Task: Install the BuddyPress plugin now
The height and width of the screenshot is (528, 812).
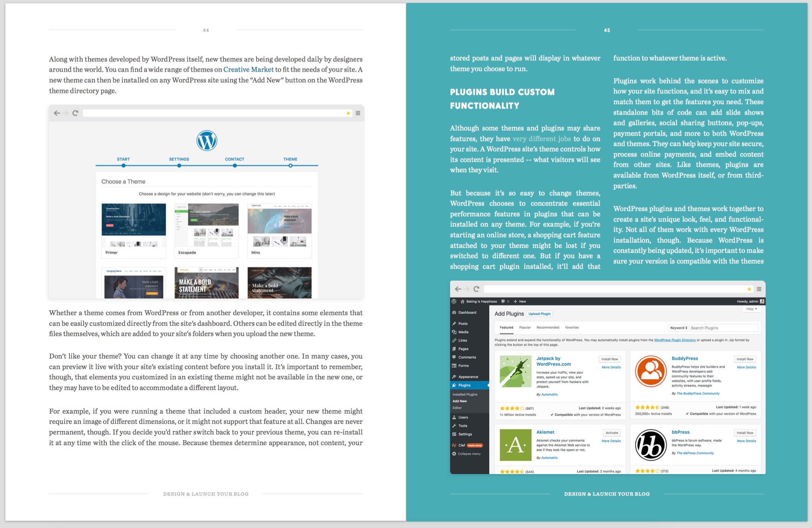Action: click(745, 359)
